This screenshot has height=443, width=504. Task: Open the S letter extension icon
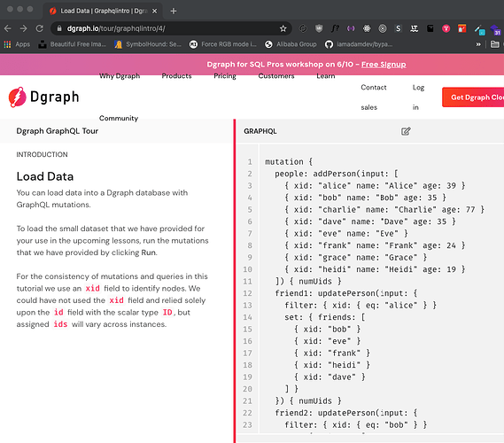click(x=399, y=28)
